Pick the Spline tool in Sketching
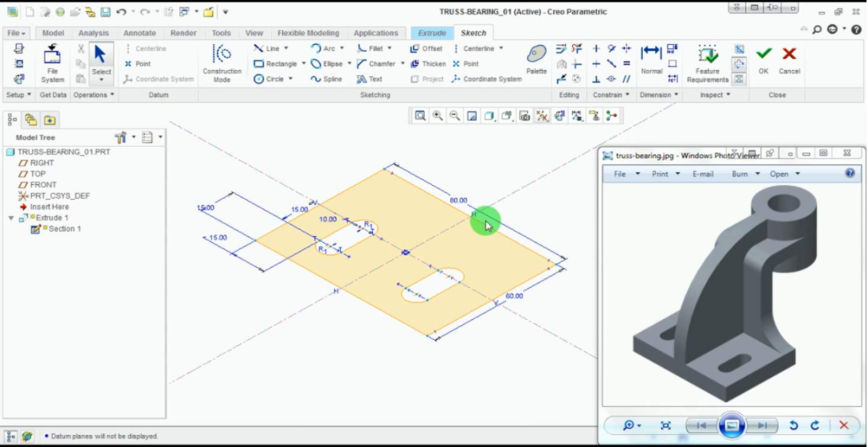The width and height of the screenshot is (868, 447). (326, 79)
